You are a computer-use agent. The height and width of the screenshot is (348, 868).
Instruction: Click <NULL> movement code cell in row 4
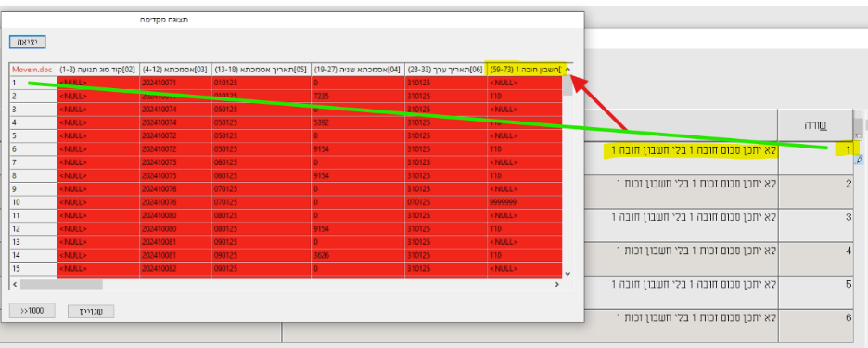point(98,122)
